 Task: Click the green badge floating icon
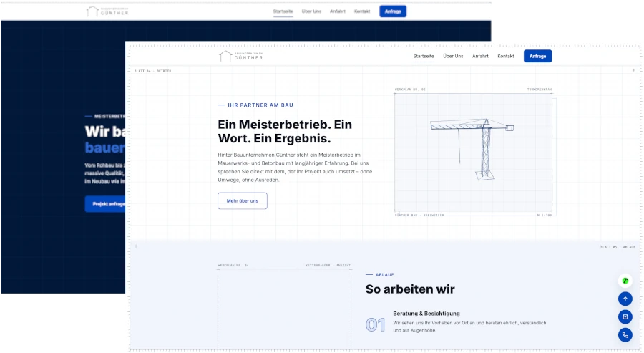coord(625,281)
